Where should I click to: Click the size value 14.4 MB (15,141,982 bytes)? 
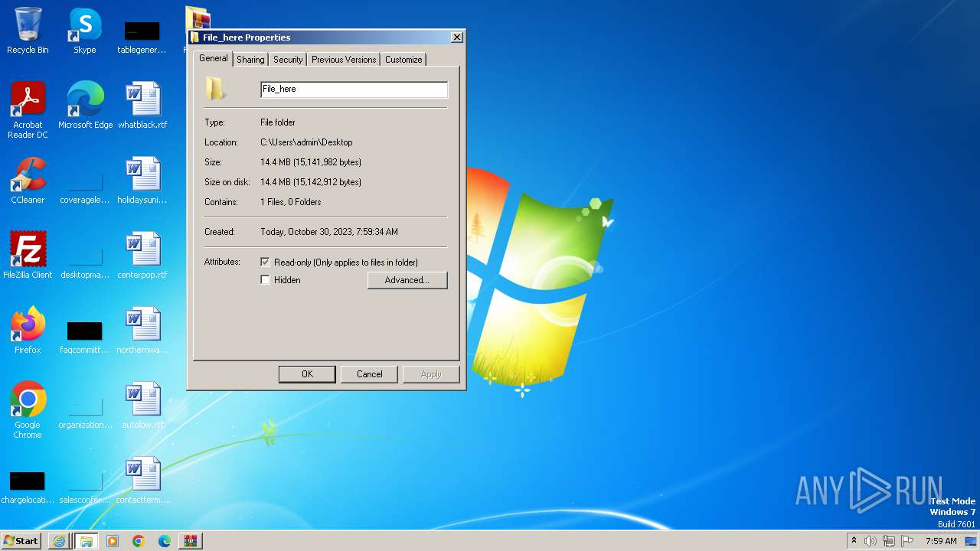pyautogui.click(x=311, y=162)
